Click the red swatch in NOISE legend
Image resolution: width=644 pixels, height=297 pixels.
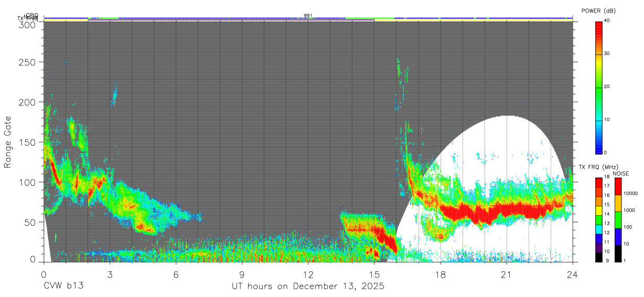(618, 186)
